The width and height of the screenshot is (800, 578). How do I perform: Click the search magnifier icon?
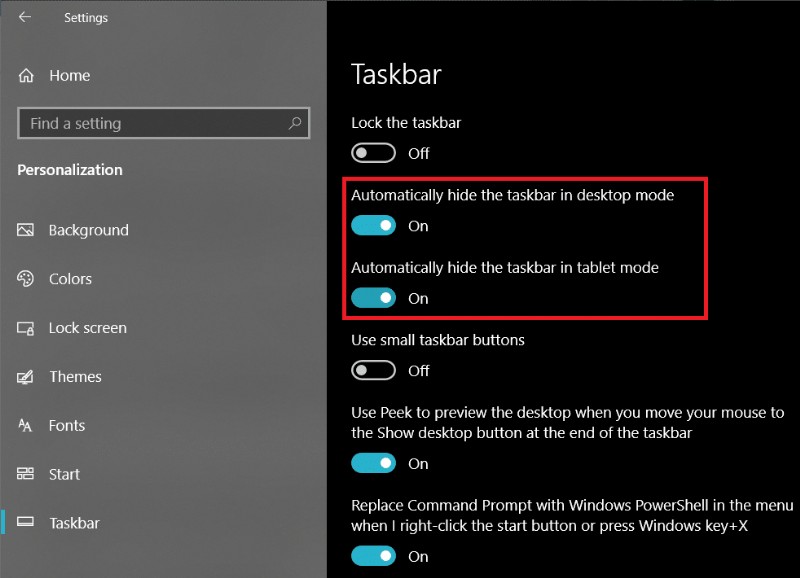pyautogui.click(x=294, y=122)
